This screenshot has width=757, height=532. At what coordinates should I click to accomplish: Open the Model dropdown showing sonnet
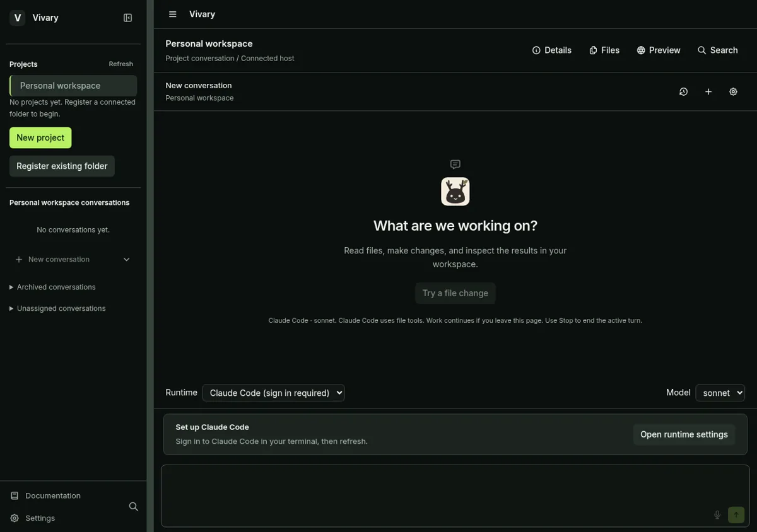click(720, 393)
